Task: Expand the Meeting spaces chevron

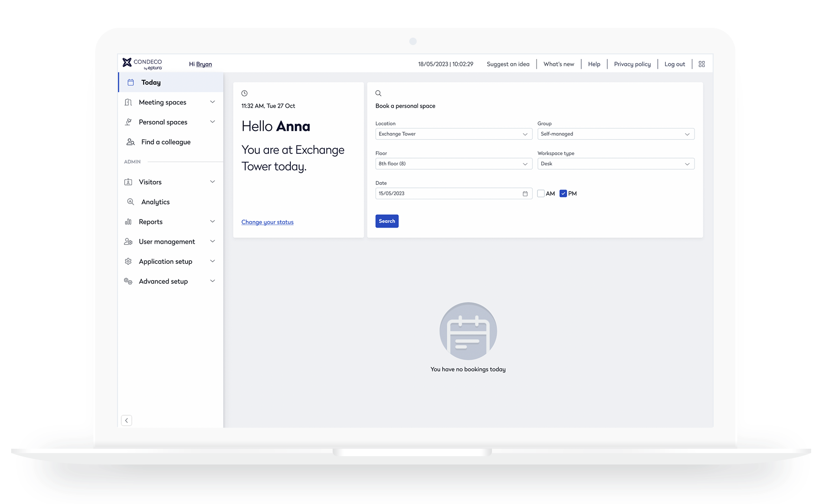Action: [x=212, y=102]
